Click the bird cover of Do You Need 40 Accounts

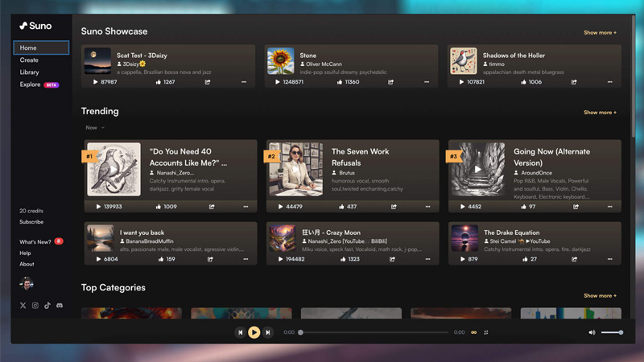tap(114, 169)
